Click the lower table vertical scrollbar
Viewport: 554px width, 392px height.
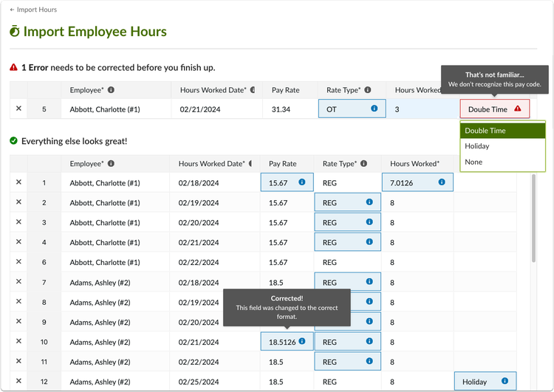tap(533, 219)
